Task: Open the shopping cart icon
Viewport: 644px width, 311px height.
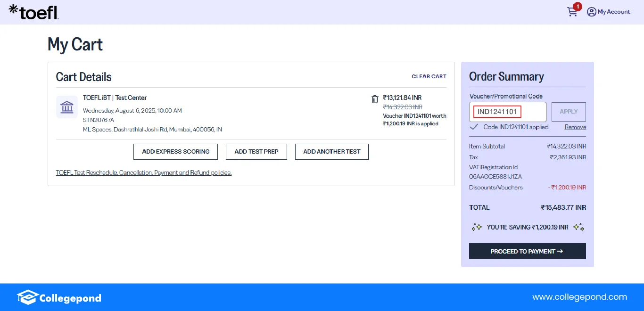Action: pos(572,12)
